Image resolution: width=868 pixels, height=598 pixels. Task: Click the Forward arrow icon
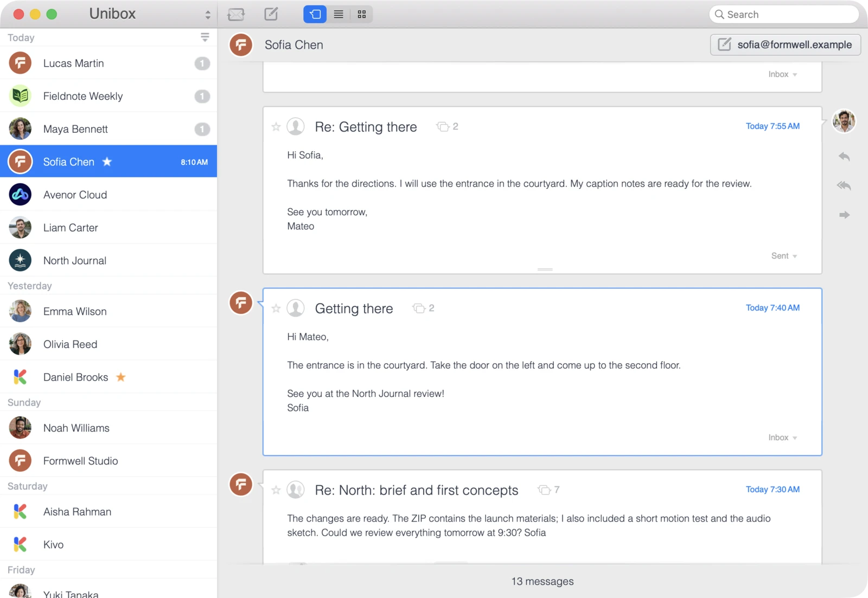pos(844,215)
